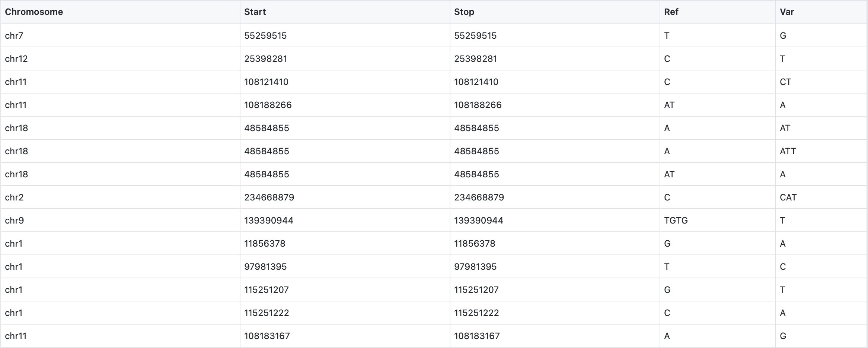Click start value 11856378
The image size is (868, 348).
(x=265, y=244)
